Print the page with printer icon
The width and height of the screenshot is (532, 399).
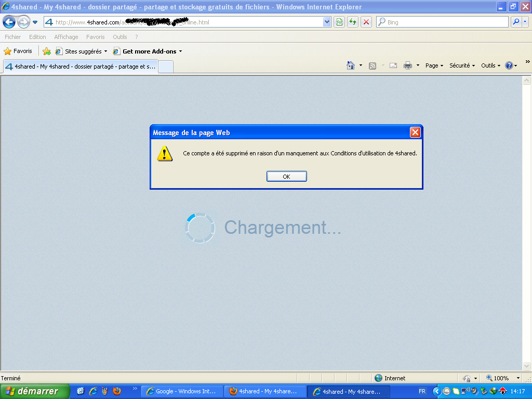(408, 65)
